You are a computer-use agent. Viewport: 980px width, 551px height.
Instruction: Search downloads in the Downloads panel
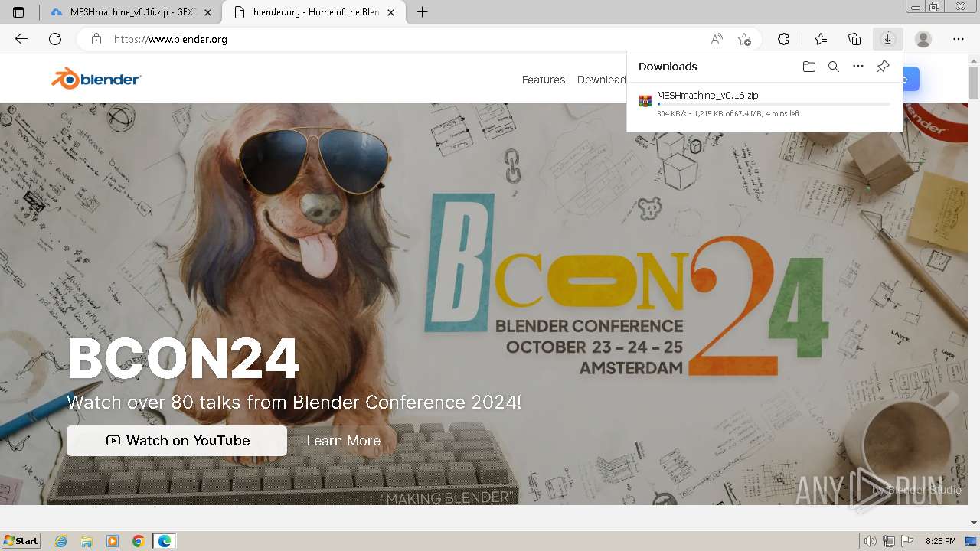point(834,67)
